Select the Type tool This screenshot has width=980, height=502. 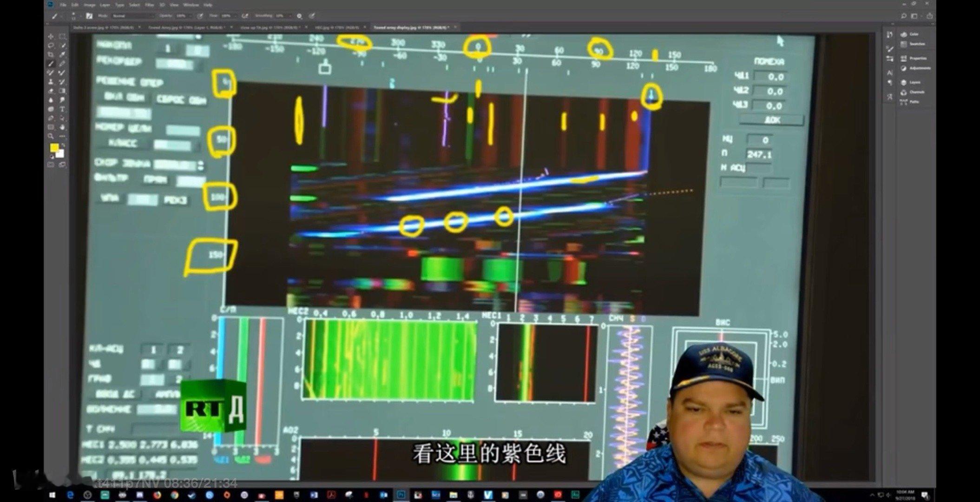click(62, 108)
